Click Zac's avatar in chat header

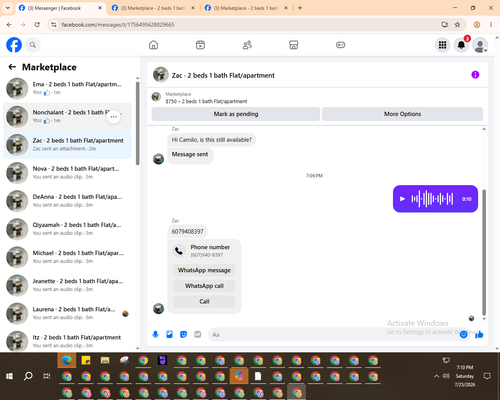tap(161, 75)
